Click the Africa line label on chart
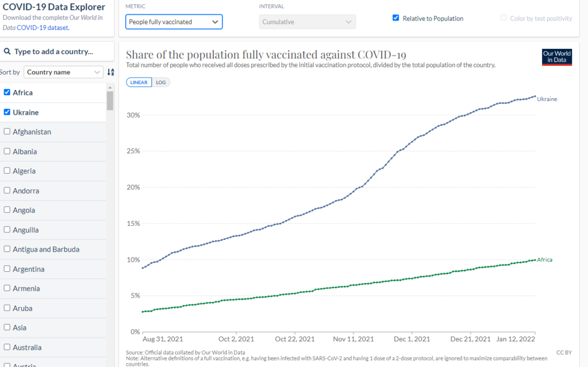 point(544,259)
